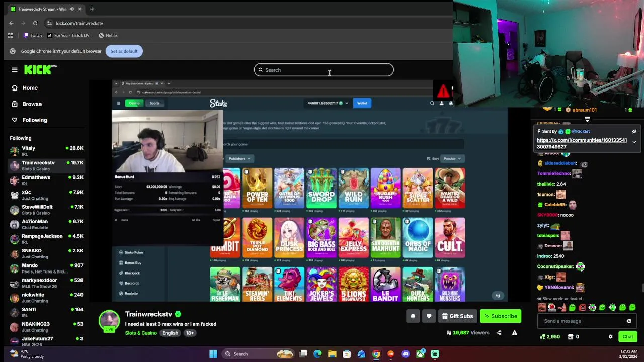Reload the kick.com page
This screenshot has height=362, width=644.
(35, 23)
